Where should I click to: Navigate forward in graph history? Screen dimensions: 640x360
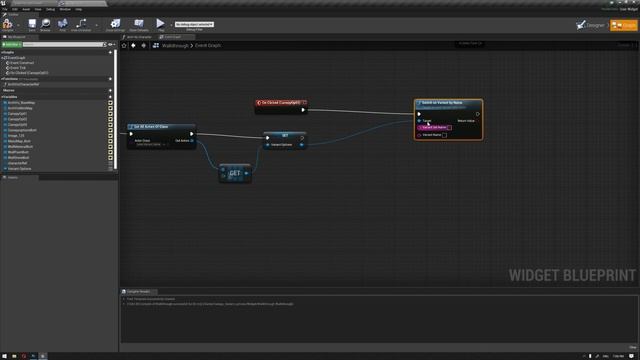tap(143, 46)
